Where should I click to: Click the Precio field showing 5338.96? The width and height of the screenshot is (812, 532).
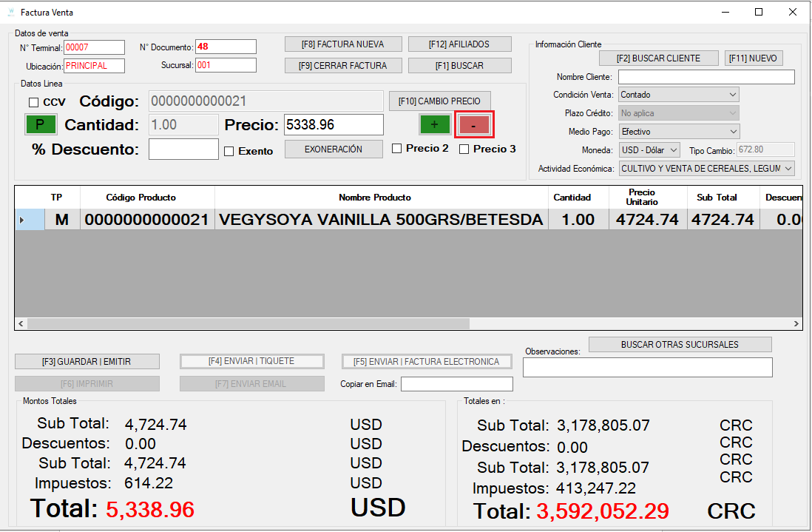pyautogui.click(x=334, y=125)
